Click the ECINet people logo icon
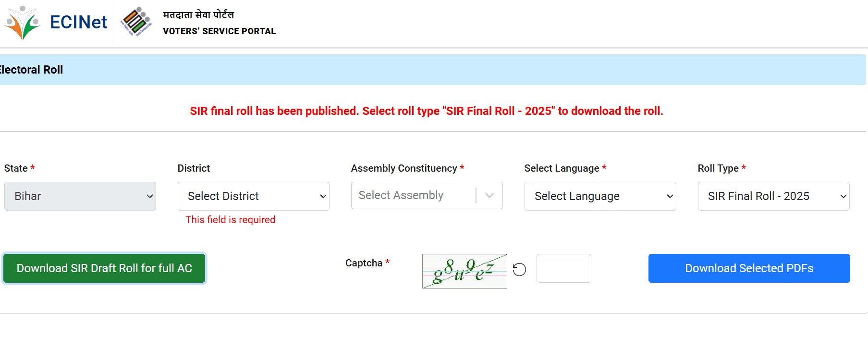This screenshot has height=364, width=868. (23, 23)
